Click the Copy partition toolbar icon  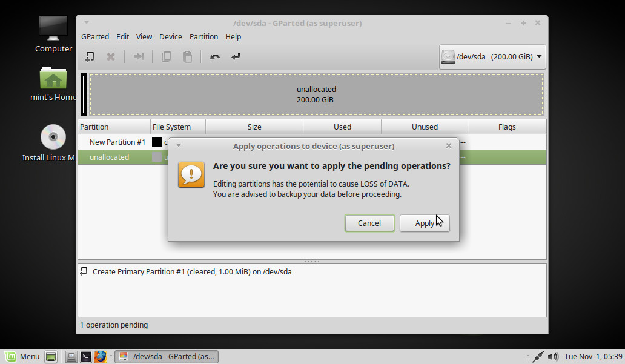tap(166, 56)
